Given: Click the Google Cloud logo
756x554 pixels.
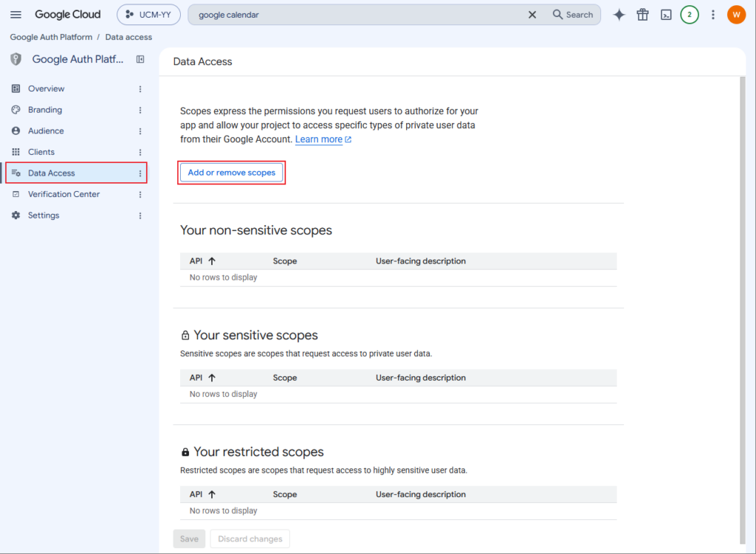Looking at the screenshot, I should [x=67, y=15].
